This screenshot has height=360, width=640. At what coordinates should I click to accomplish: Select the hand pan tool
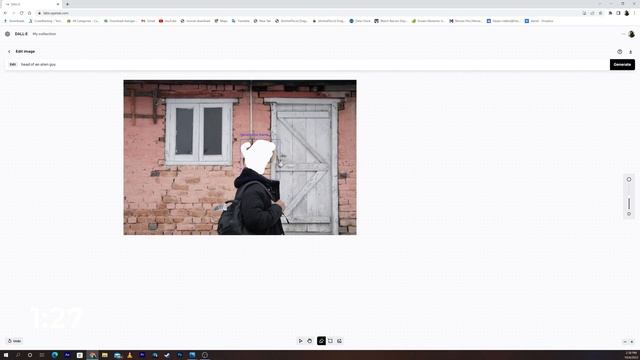pyautogui.click(x=309, y=341)
